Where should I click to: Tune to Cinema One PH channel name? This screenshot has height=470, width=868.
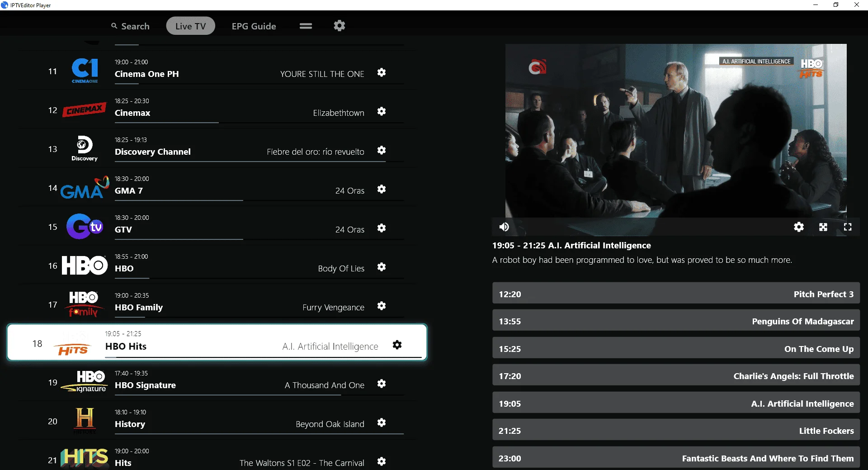[146, 74]
